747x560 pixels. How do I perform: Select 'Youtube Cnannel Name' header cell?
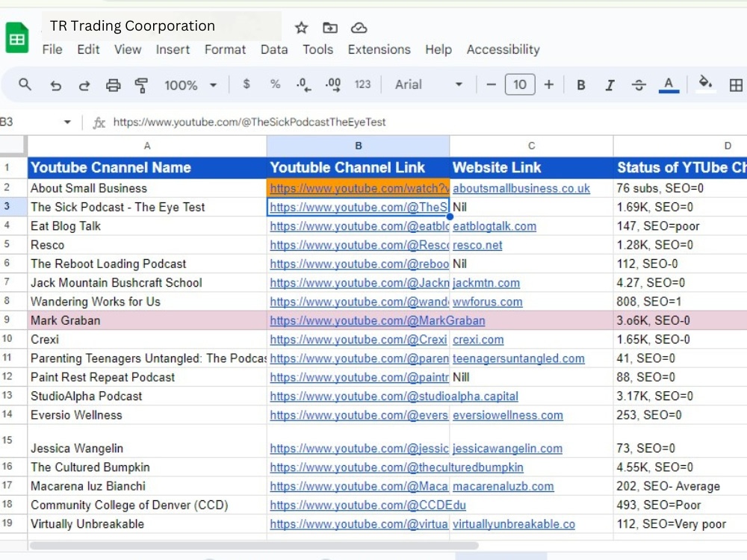[x=147, y=167]
